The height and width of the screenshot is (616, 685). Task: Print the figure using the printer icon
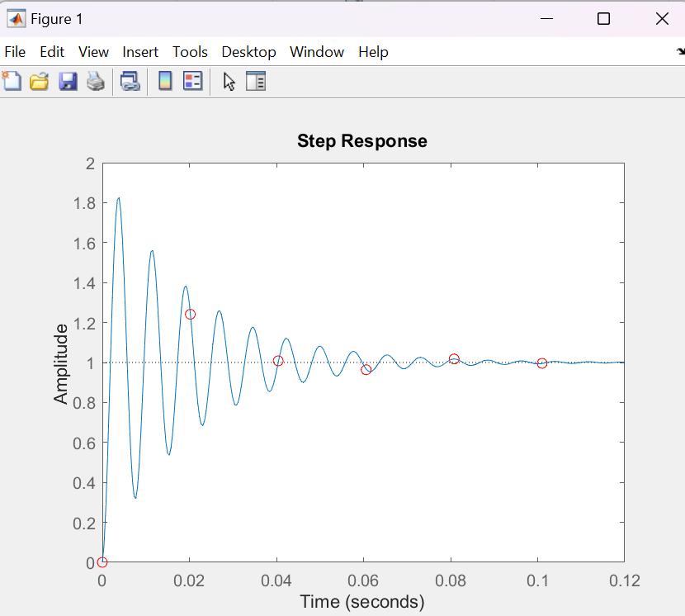(96, 81)
